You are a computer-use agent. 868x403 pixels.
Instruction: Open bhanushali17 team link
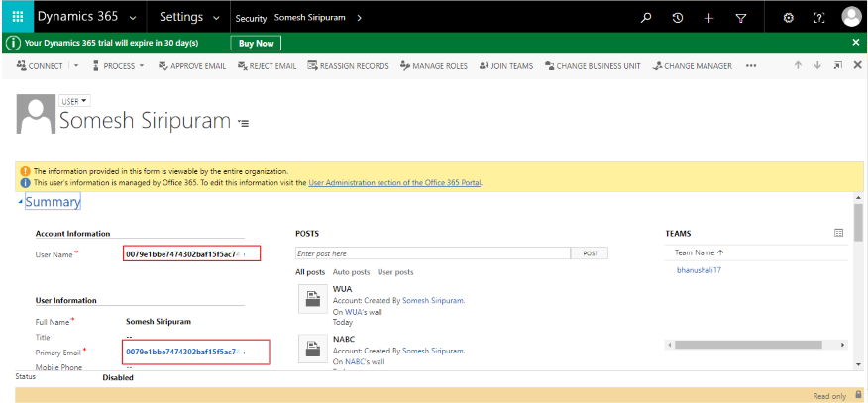pos(699,270)
